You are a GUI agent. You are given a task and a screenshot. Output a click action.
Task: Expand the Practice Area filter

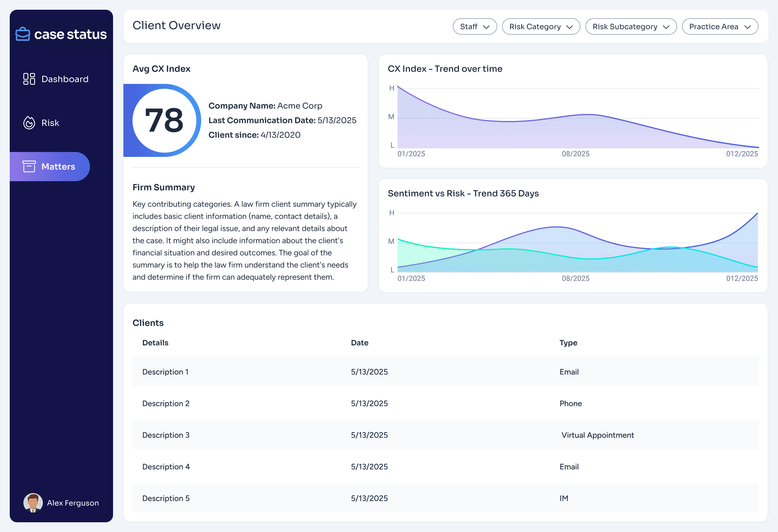coord(719,26)
